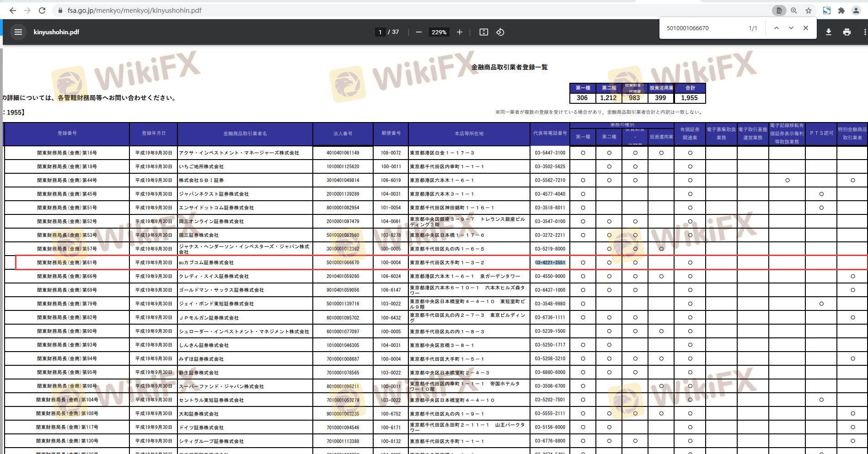Screen dimensions: 868x454
Task: Bookmark this page with star icon
Action: [809, 11]
